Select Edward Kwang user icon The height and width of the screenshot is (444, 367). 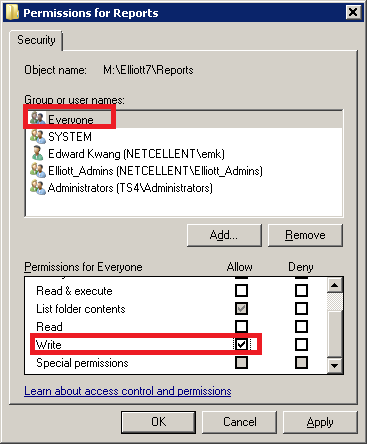click(x=37, y=153)
